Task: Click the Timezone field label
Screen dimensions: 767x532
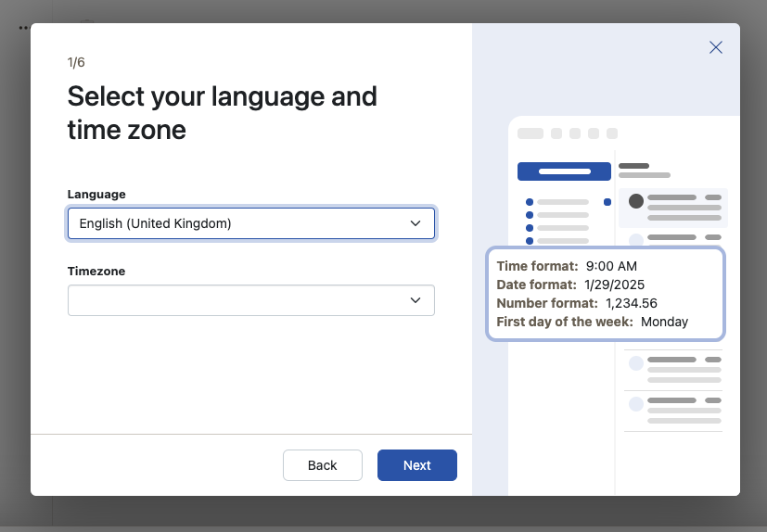Action: [96, 272]
